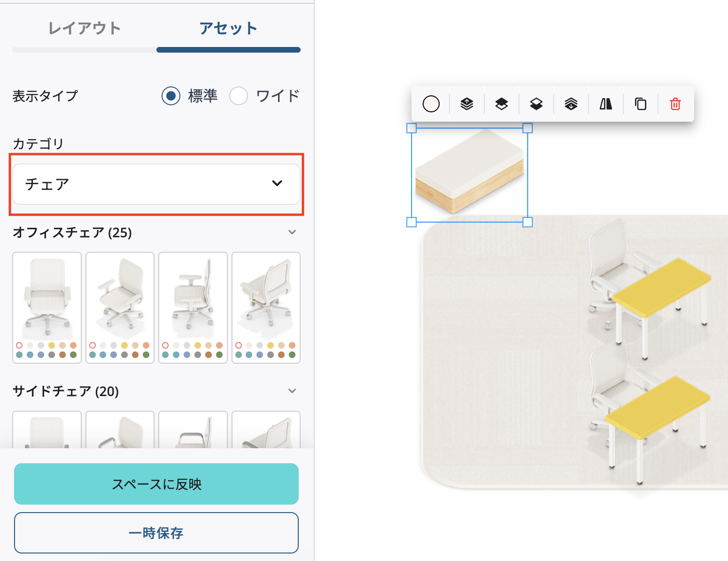Click the send backward layer icon
Screen dimensions: 728x561
pos(536,104)
